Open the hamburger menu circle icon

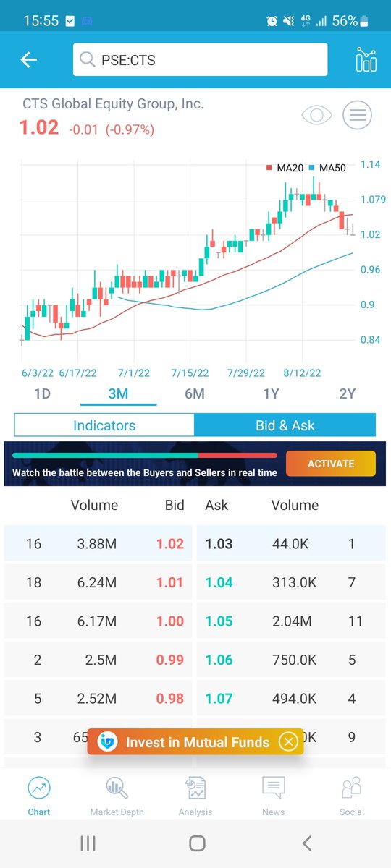pos(357,115)
